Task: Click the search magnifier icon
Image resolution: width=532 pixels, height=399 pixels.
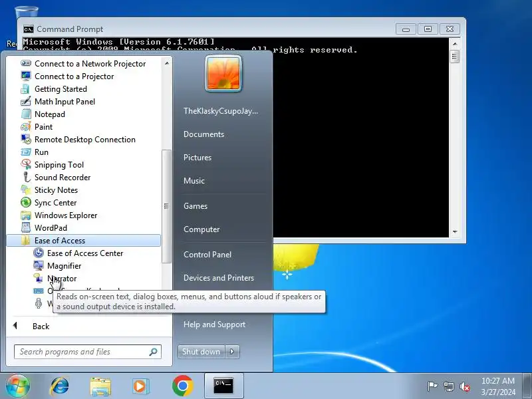Action: [153, 352]
